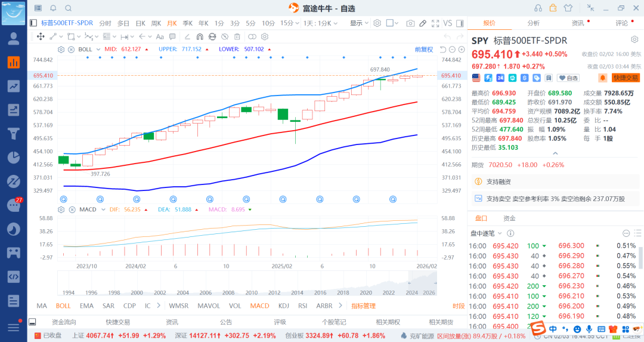Expand the chart to fullscreen
The image size is (644, 342).
435,23
